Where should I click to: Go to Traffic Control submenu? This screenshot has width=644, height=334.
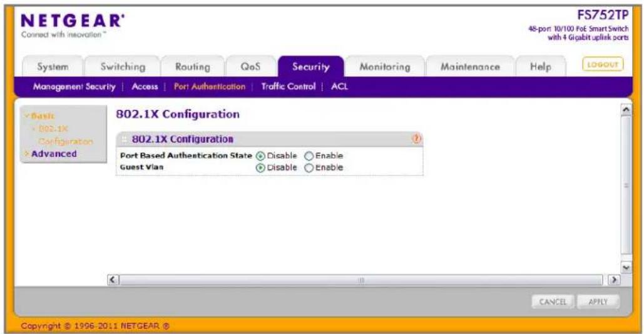pos(289,86)
